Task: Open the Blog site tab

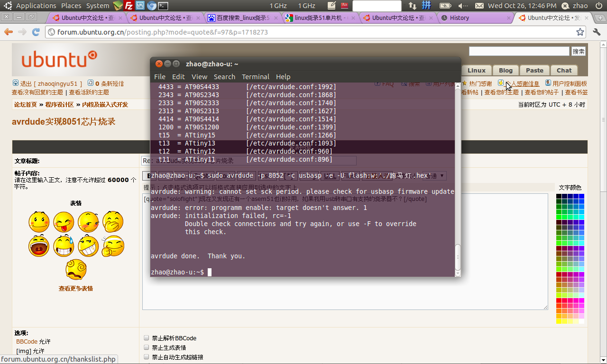Action: pyautogui.click(x=506, y=70)
